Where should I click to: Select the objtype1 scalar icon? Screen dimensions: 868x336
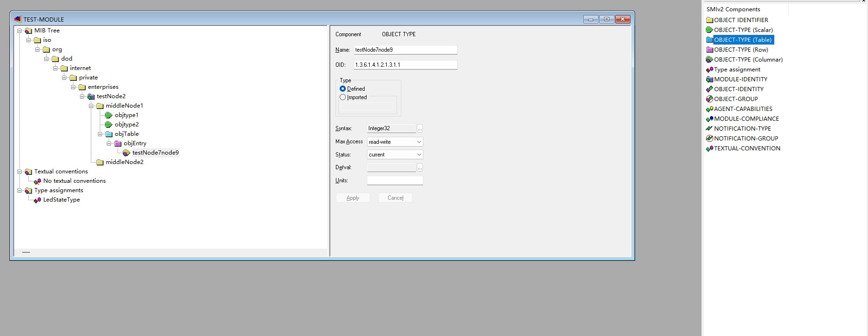pyautogui.click(x=109, y=115)
